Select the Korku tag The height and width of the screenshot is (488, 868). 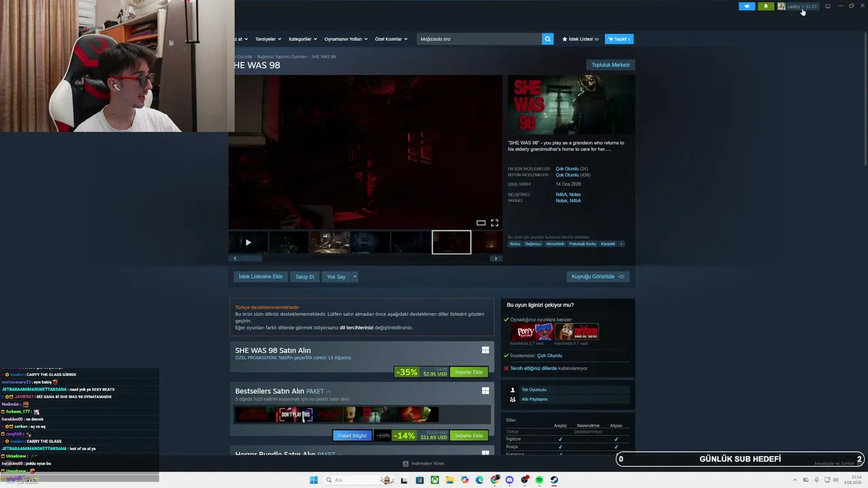point(515,244)
